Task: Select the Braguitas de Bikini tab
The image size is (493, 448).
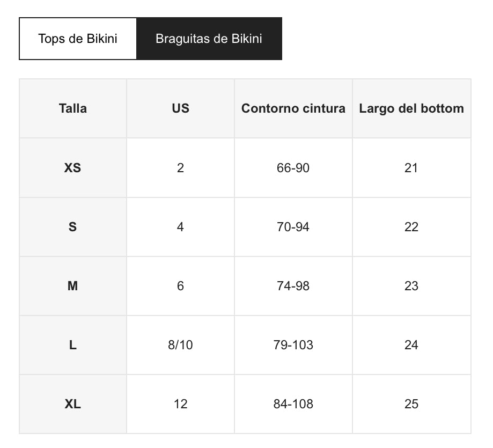Action: click(209, 39)
